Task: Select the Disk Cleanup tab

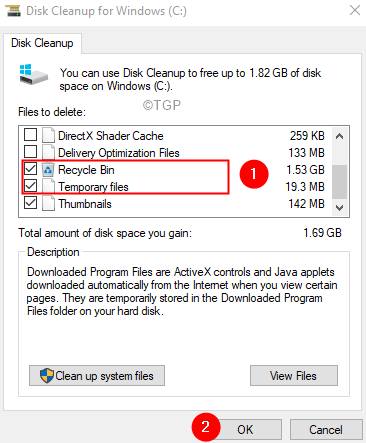Action: click(42, 43)
